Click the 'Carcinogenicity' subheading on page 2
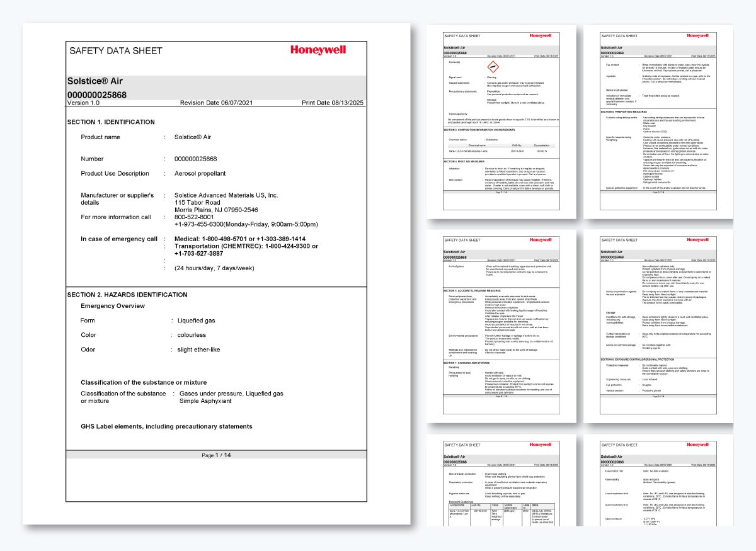Screen dimensions: 756x551 point(458,114)
